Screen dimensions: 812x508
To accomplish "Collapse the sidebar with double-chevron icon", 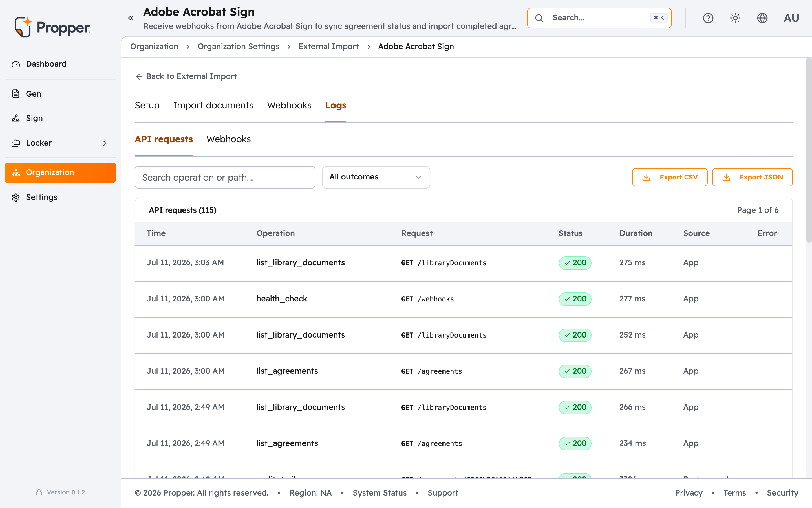I will pos(131,18).
